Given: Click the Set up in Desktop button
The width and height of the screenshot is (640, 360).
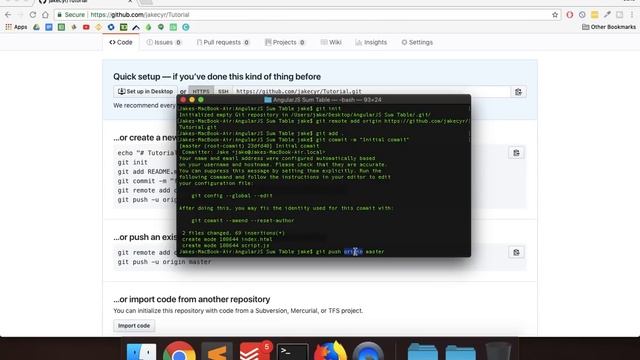Looking at the screenshot, I should (145, 91).
